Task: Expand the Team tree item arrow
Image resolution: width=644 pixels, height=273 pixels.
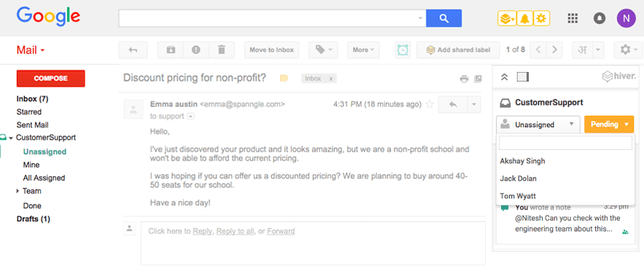Action: (x=18, y=191)
